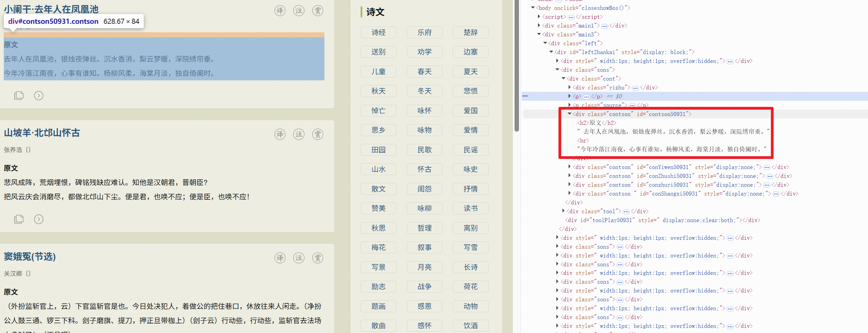
Task: Select the 春天 category tag
Action: click(x=424, y=71)
